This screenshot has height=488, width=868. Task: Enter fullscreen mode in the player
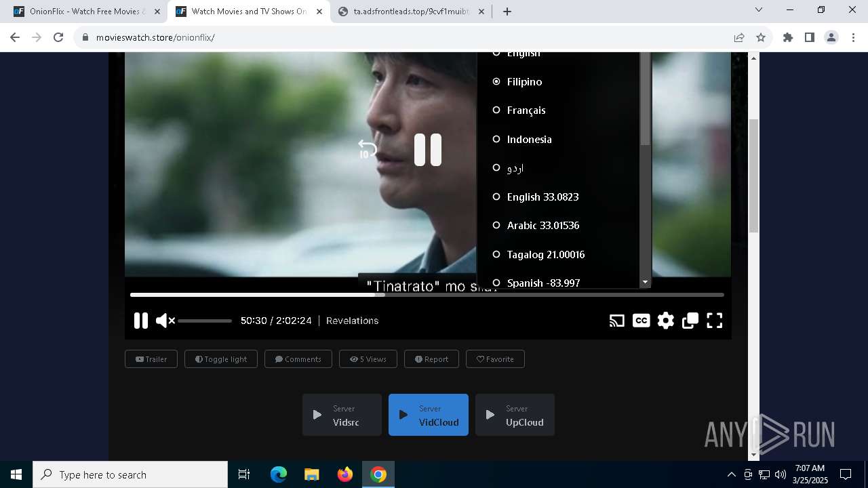(715, 321)
